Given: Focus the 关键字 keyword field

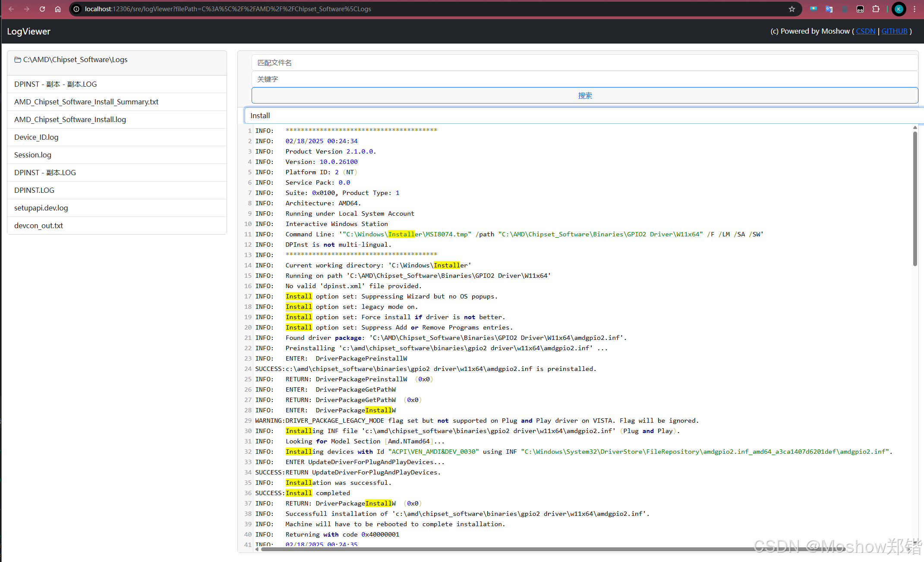Looking at the screenshot, I should click(585, 79).
